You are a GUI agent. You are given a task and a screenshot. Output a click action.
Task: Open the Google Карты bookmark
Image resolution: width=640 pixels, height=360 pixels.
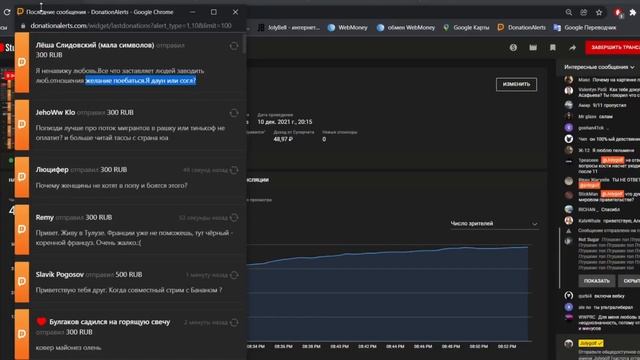(466, 28)
